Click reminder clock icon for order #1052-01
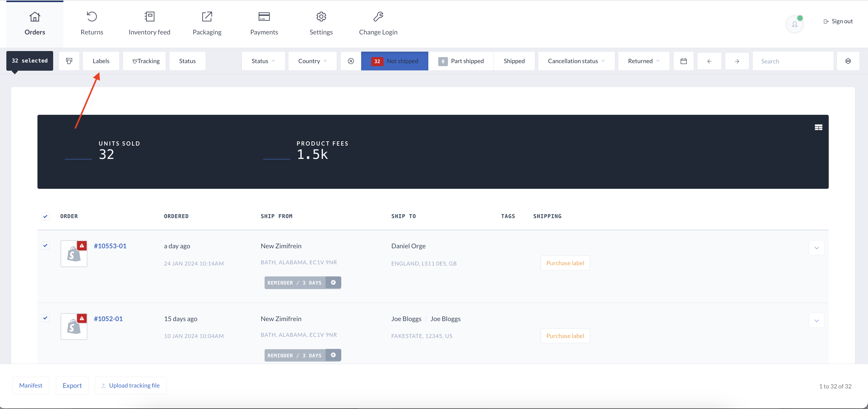 333,355
